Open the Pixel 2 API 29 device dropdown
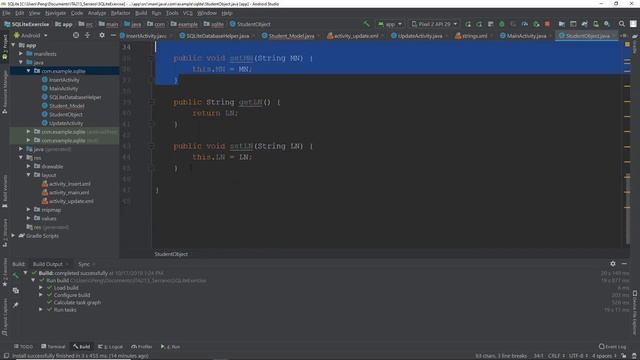Viewport: 640px width, 360px height. coord(434,24)
